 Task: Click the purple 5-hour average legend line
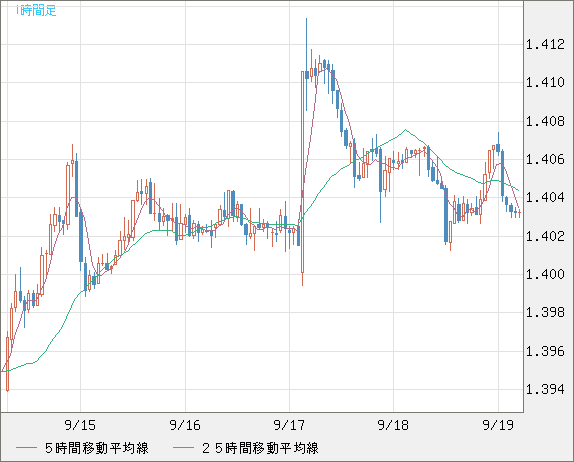[26, 448]
